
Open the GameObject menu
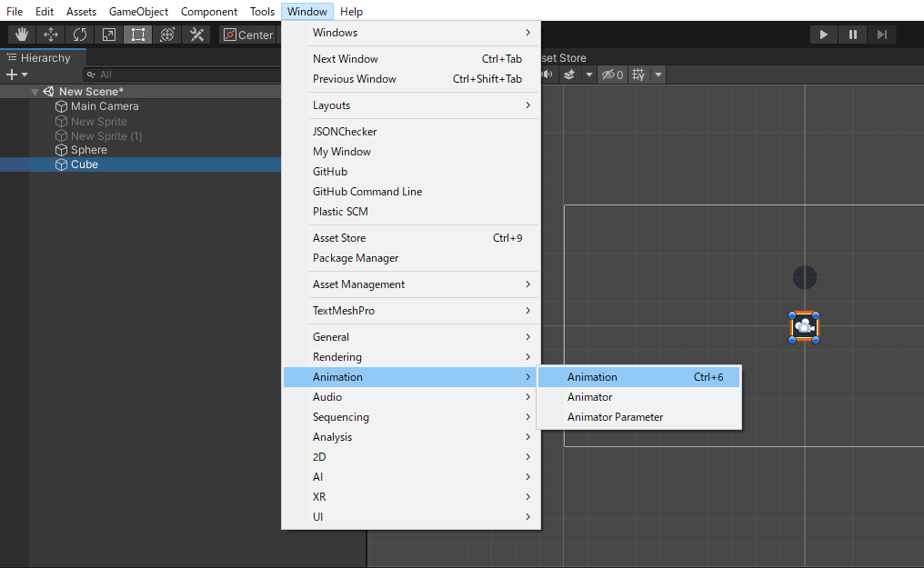[138, 12]
